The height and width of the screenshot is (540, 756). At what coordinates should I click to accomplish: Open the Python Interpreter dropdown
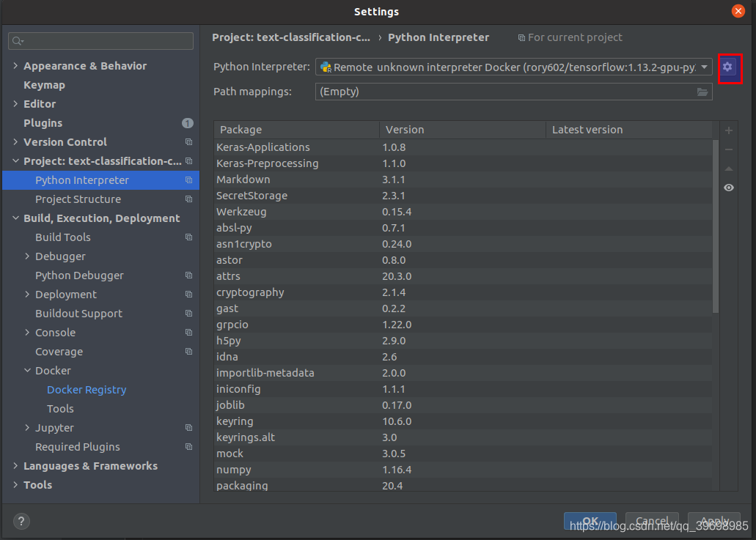704,67
